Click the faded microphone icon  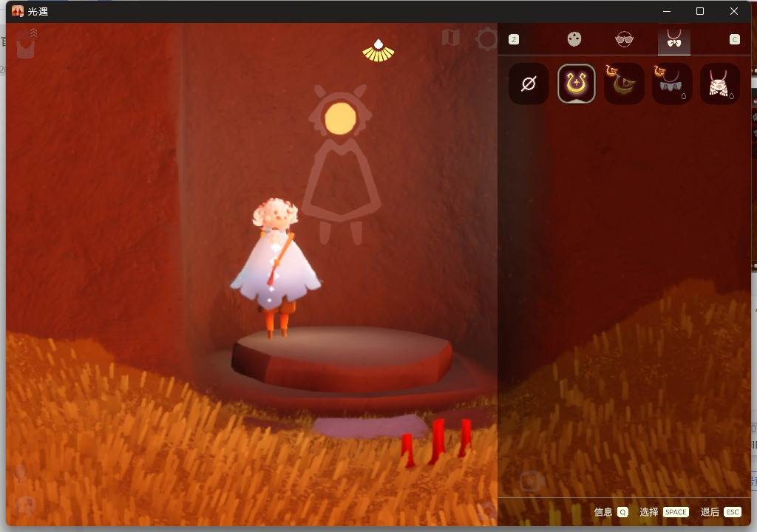[20, 474]
